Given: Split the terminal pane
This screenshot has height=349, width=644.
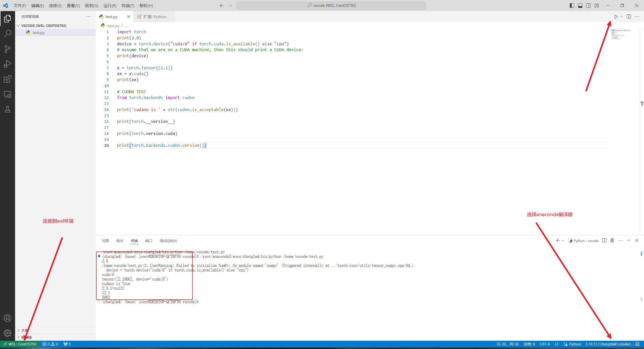Looking at the screenshot, I should tap(604, 240).
